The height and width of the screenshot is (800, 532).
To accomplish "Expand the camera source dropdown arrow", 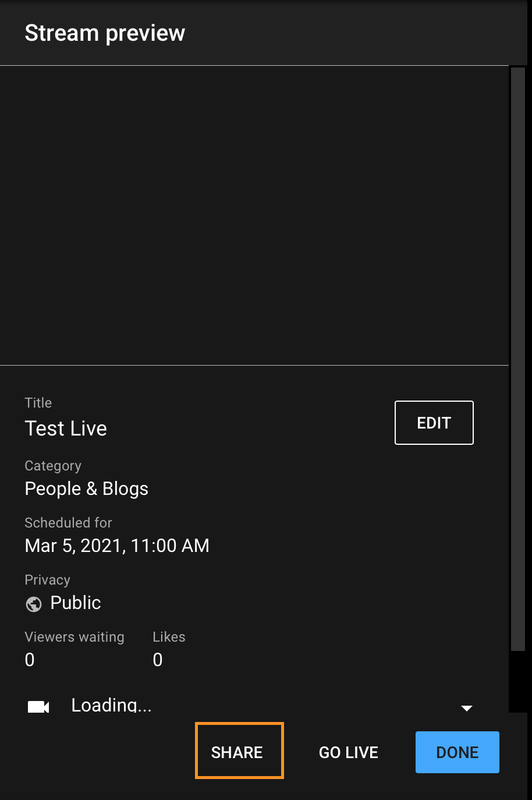I will coord(466,708).
